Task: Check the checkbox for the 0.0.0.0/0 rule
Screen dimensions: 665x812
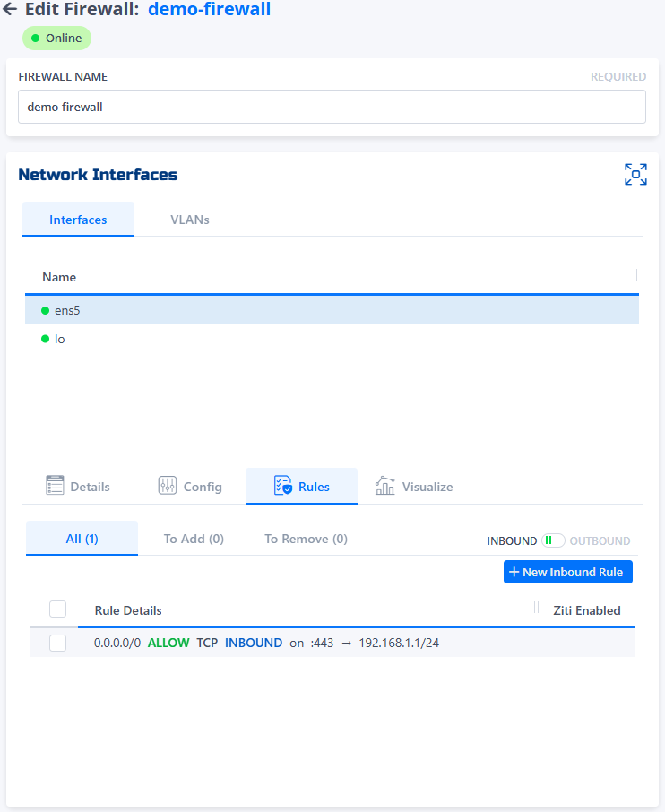Action: click(x=57, y=643)
